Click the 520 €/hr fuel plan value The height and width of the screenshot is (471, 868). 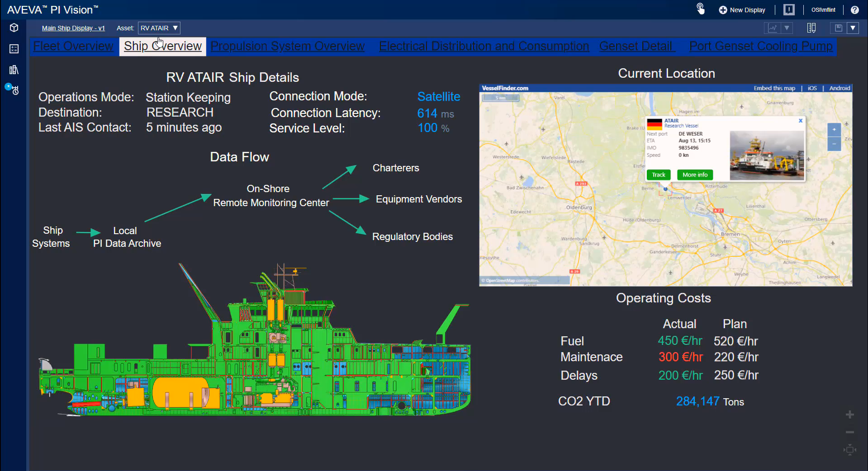[736, 341]
